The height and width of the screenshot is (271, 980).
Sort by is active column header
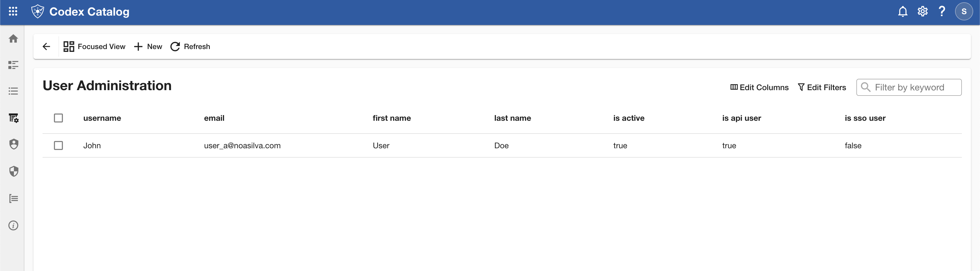coord(628,118)
